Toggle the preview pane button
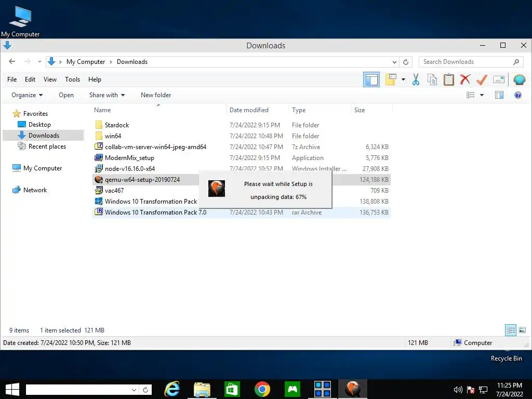Screen dimensions: 532x399 pyautogui.click(x=499, y=95)
